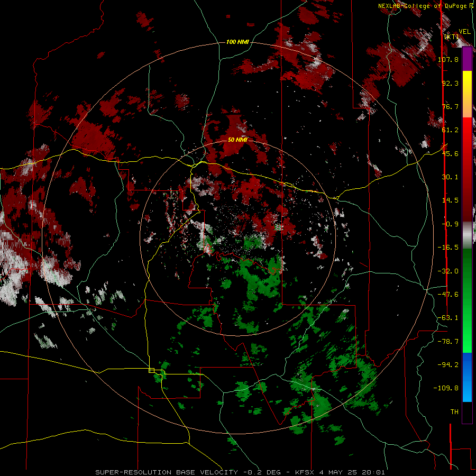The height and width of the screenshot is (476, 476).
Task: Select the -47.6 velocity scale value
Action: coord(448,294)
